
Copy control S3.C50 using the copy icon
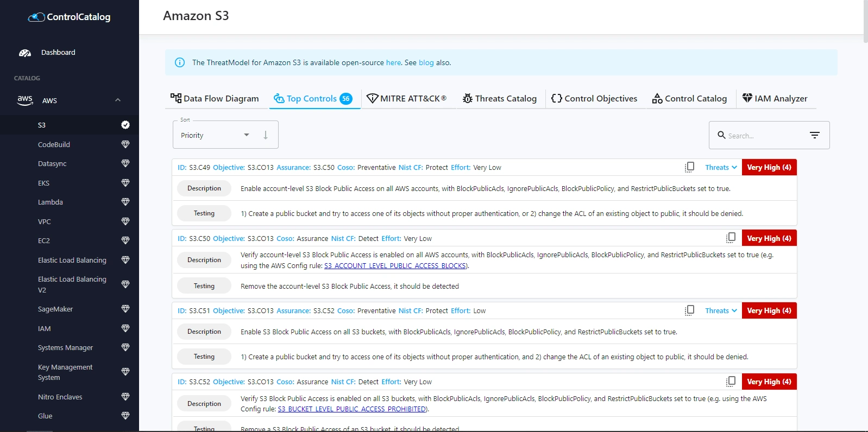(x=731, y=238)
